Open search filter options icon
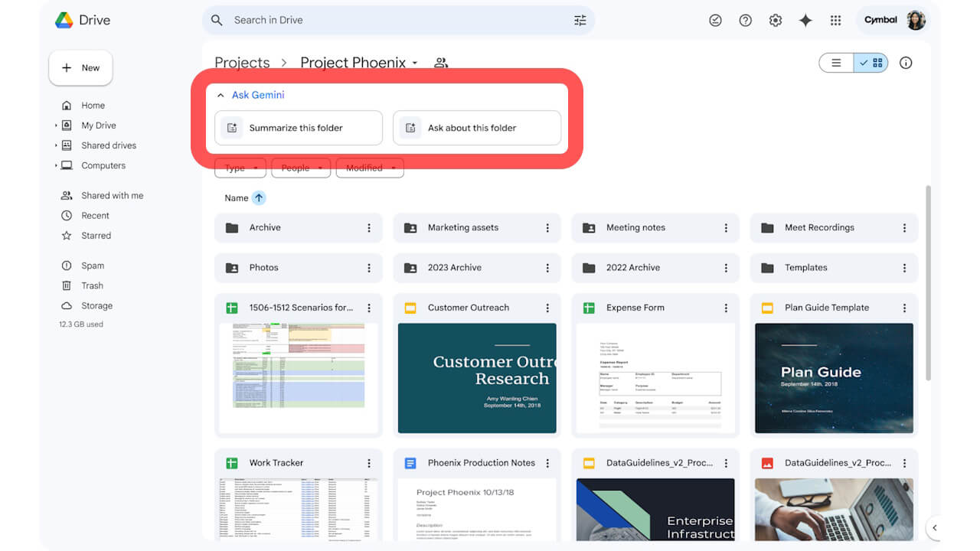The width and height of the screenshot is (980, 551). click(x=580, y=21)
